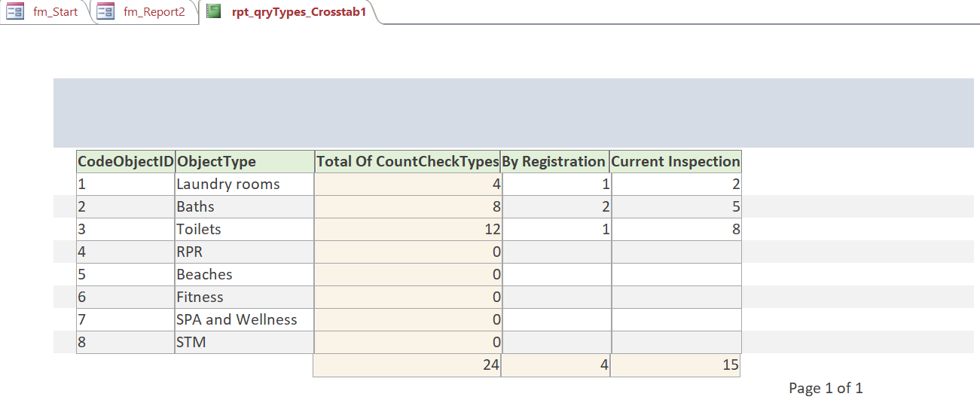Image resolution: width=980 pixels, height=415 pixels.
Task: Click the Page 1 of 1 label
Action: [826, 389]
